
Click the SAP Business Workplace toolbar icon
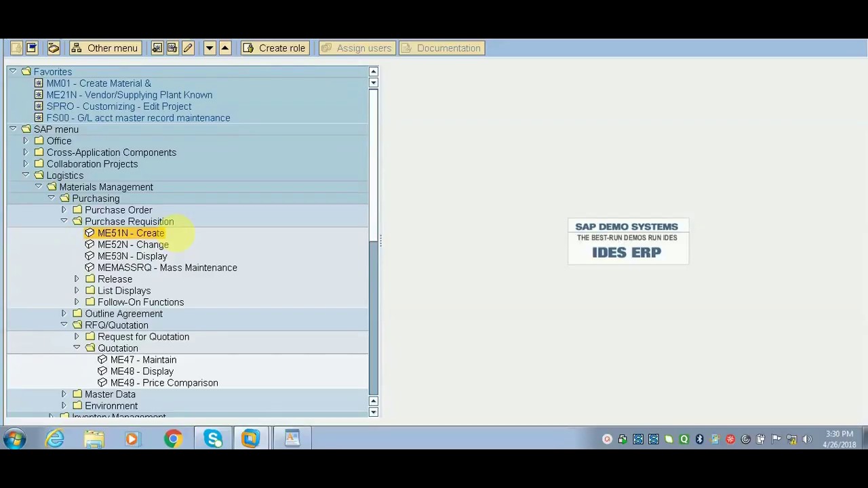(54, 48)
